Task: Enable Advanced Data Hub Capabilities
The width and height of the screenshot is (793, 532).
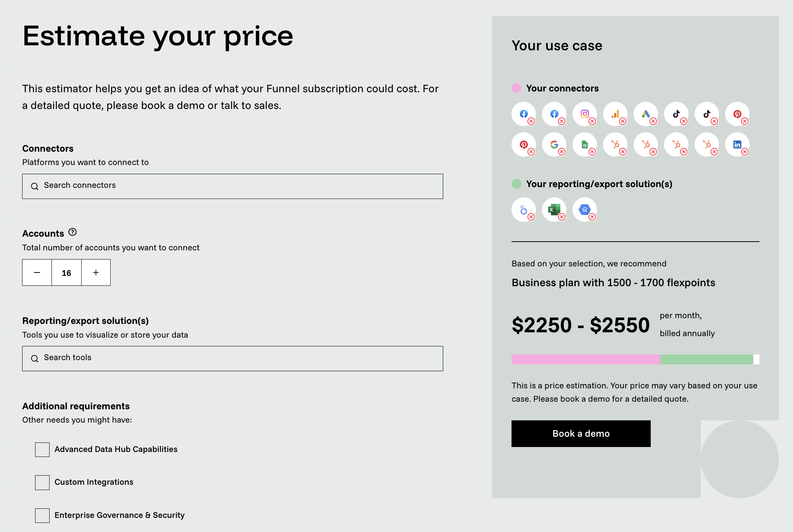Action: pyautogui.click(x=42, y=449)
